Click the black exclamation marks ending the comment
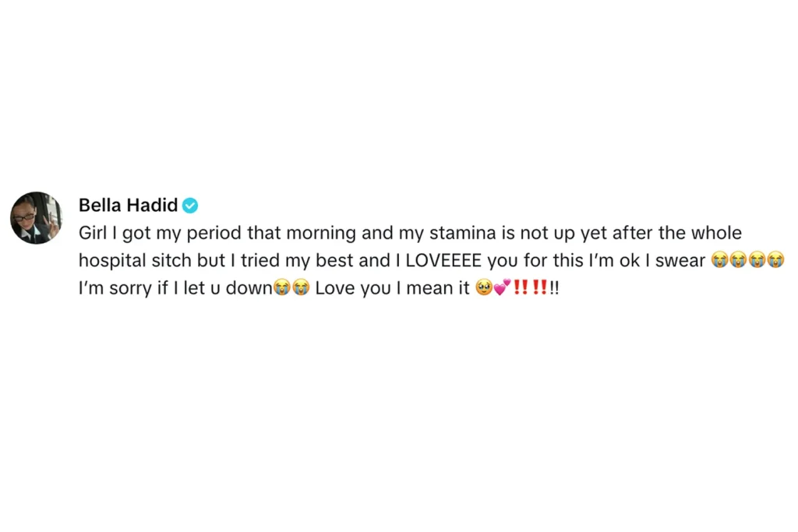Viewport: 798px width, 532px height. pyautogui.click(x=554, y=288)
